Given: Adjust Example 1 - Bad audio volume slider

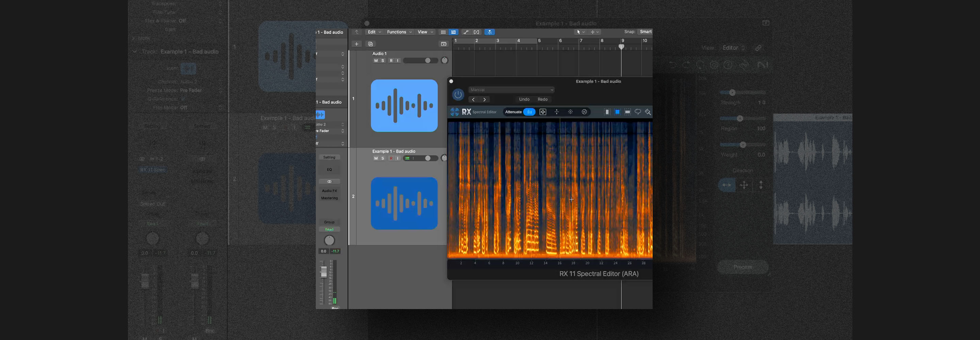Looking at the screenshot, I should point(420,158).
